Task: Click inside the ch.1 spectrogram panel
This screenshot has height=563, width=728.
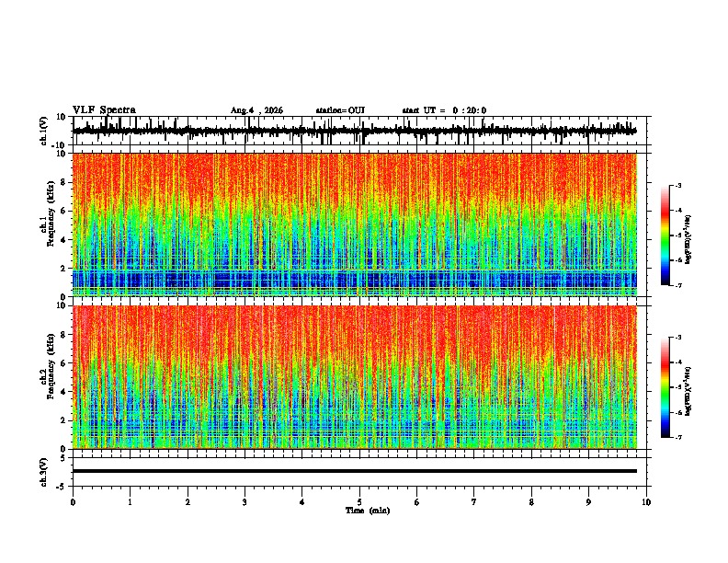Action: [355, 224]
